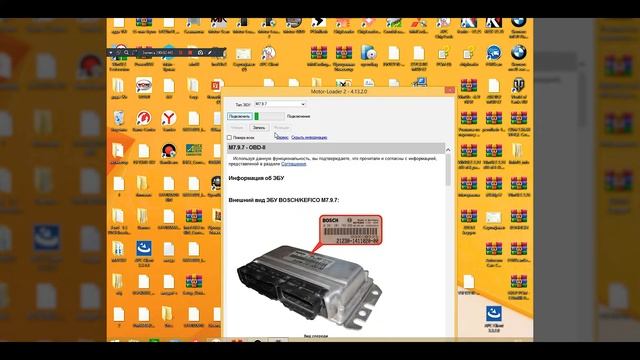Open the disc-shaped desktop icon in second row
The width and height of the screenshot is (640, 360).
pyautogui.click(x=369, y=56)
